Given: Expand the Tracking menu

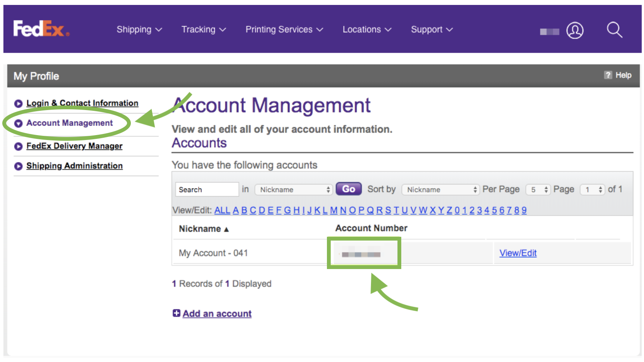Looking at the screenshot, I should point(204,30).
